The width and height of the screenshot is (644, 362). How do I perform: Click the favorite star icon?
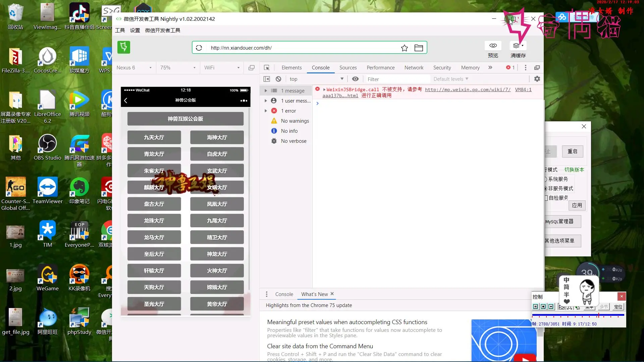click(405, 48)
